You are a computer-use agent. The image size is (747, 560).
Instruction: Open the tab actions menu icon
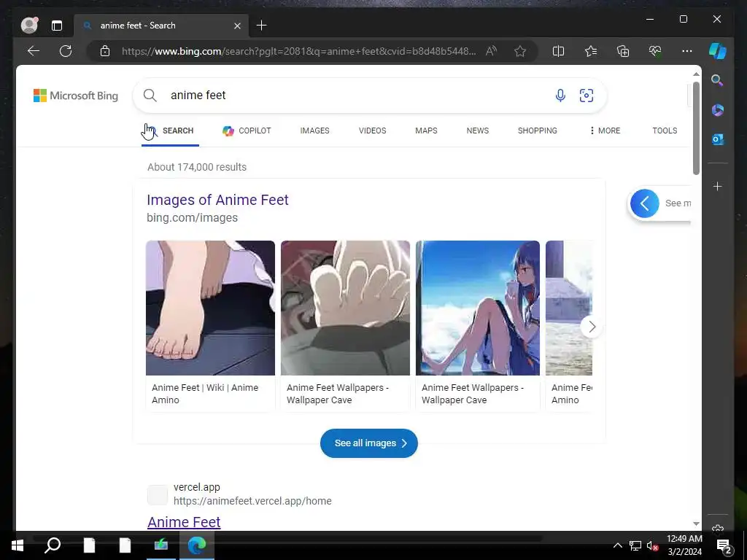(x=57, y=26)
